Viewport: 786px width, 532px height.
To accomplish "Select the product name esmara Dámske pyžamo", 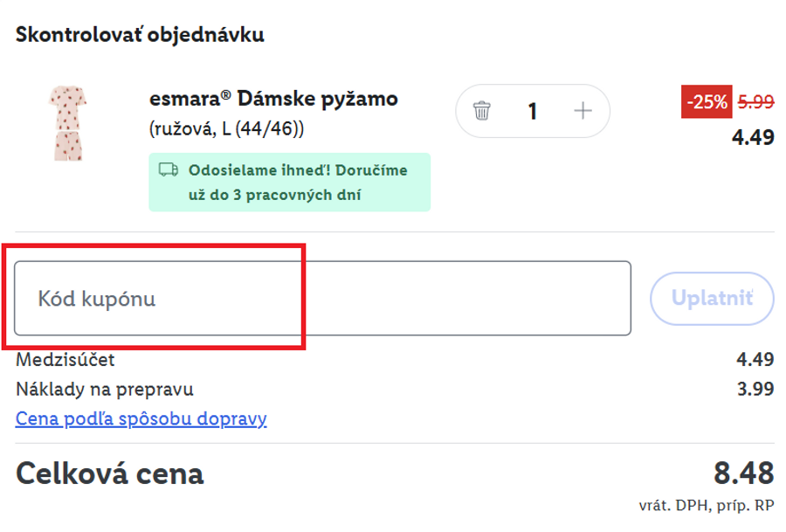I will click(273, 98).
